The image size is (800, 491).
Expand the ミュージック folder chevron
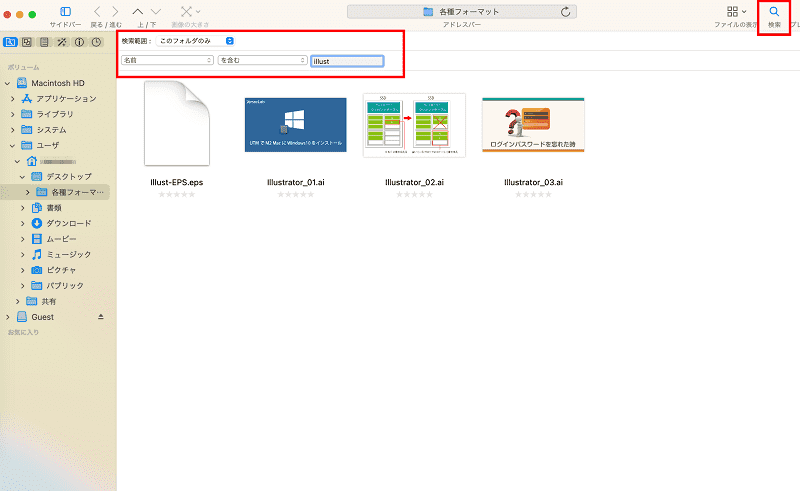tap(22, 254)
